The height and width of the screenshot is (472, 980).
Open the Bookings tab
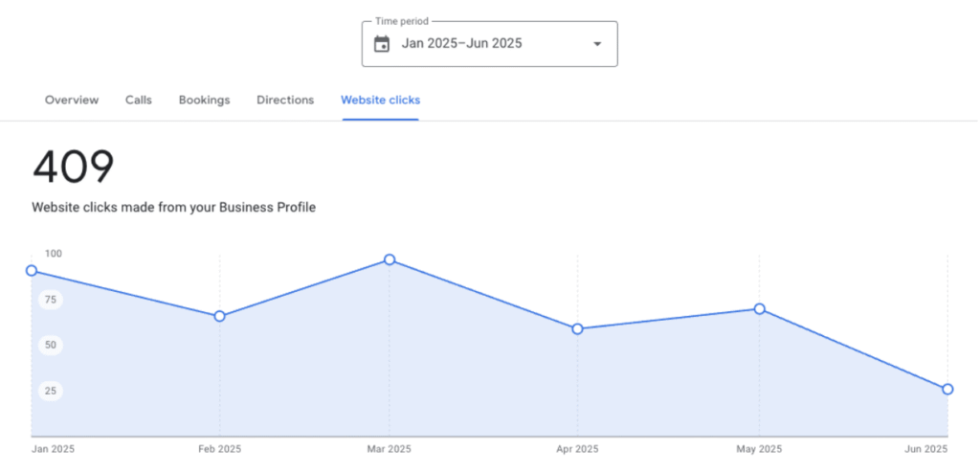205,100
